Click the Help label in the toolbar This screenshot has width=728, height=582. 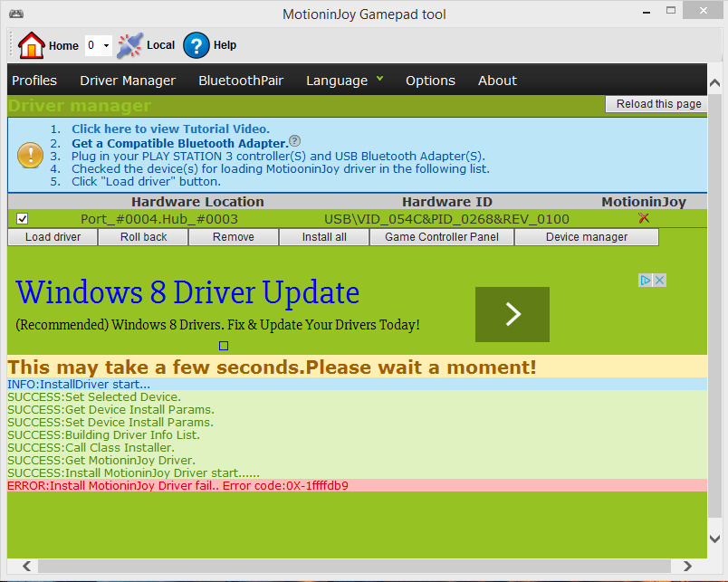(225, 45)
